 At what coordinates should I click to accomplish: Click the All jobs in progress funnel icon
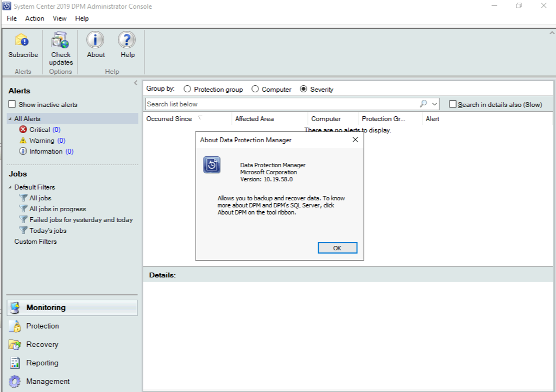coord(23,208)
